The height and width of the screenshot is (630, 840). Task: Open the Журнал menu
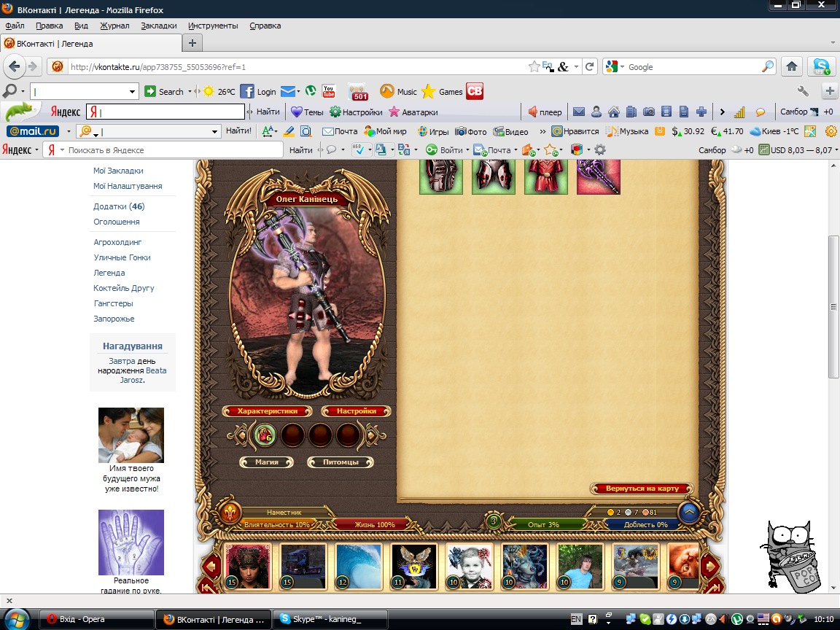[x=114, y=26]
